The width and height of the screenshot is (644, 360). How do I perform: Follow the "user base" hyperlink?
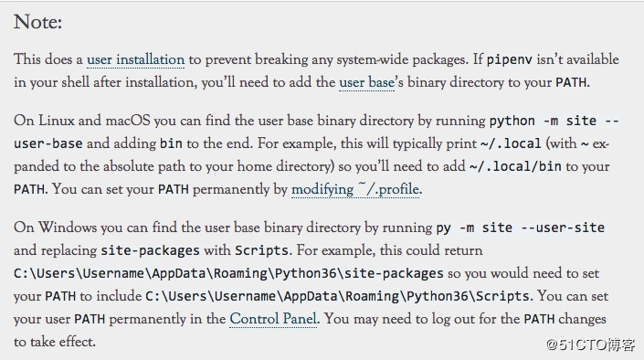[x=366, y=82]
